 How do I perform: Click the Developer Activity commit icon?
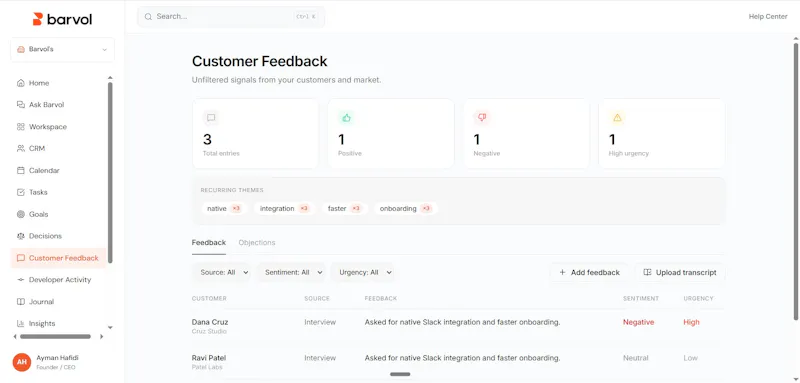[20, 280]
